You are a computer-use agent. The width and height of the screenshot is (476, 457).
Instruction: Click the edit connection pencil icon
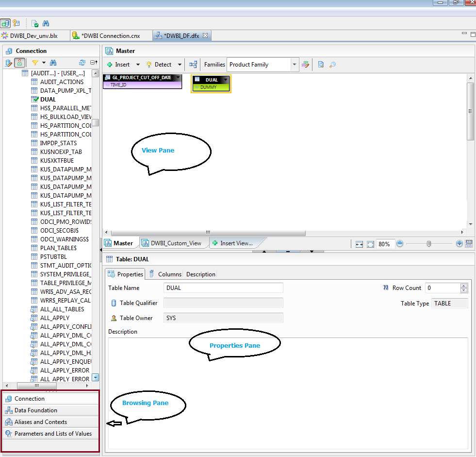point(8,63)
